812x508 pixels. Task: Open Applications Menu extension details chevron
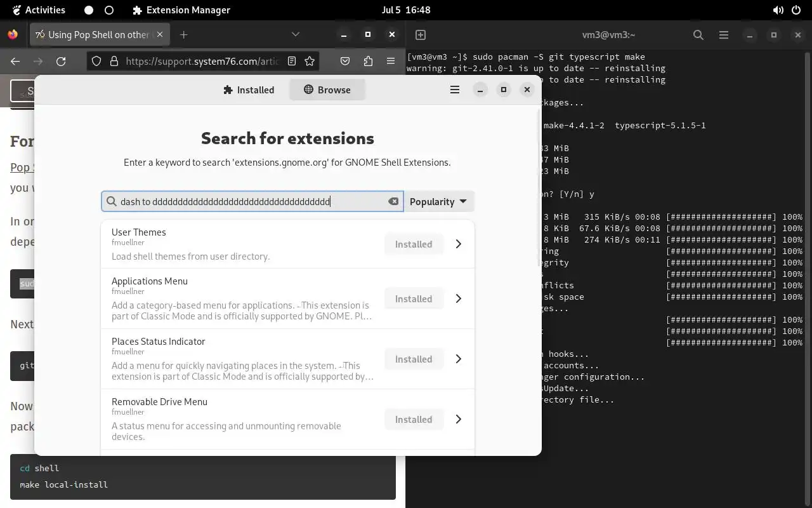coord(458,298)
